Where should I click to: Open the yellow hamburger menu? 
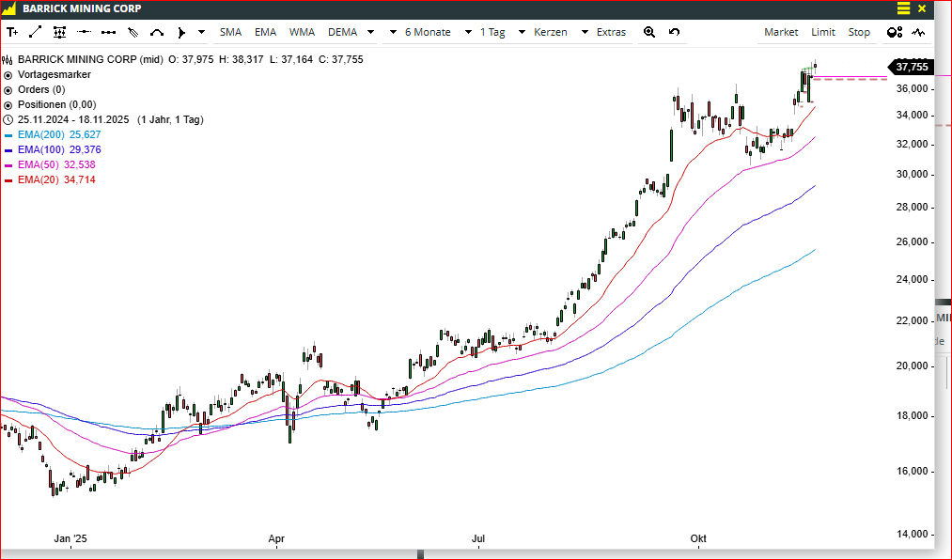click(x=903, y=8)
